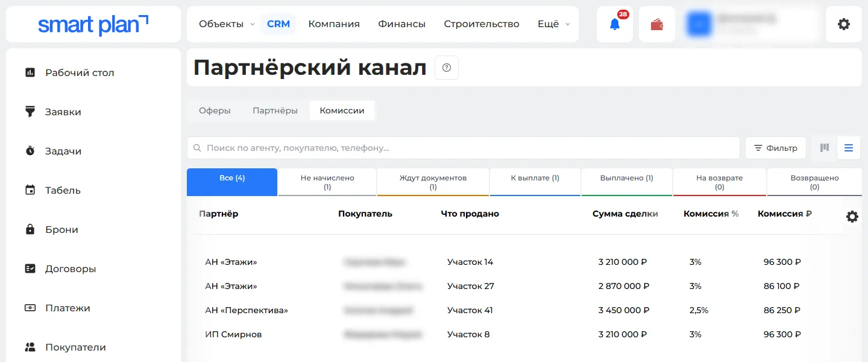Open the CRM section

[278, 24]
